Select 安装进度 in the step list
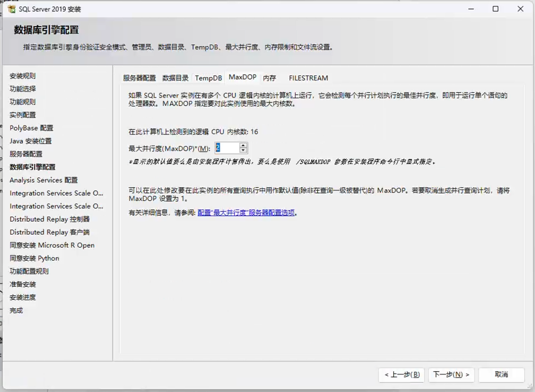Viewport: 535px width, 392px height. 22,297
